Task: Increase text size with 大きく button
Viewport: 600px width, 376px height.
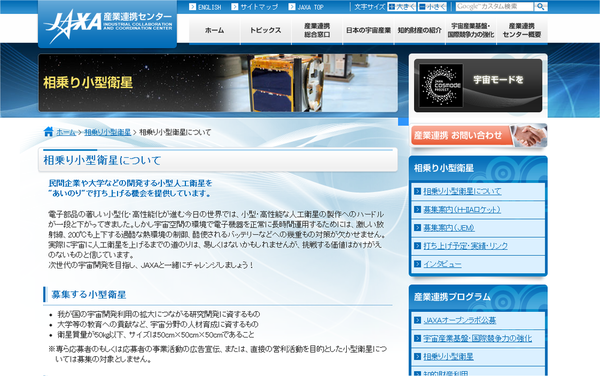Action: [x=401, y=7]
